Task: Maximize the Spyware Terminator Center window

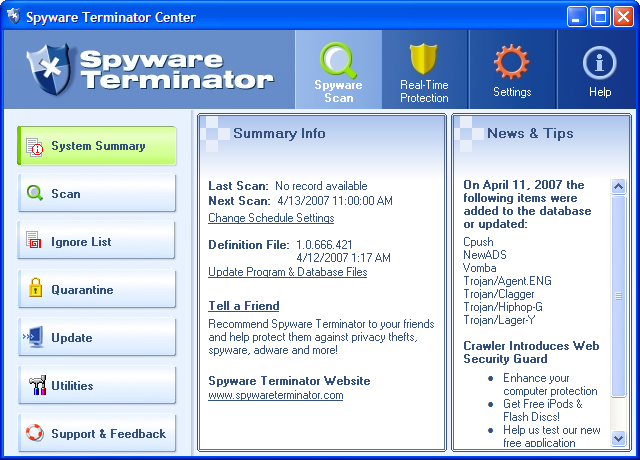Action: coord(600,17)
